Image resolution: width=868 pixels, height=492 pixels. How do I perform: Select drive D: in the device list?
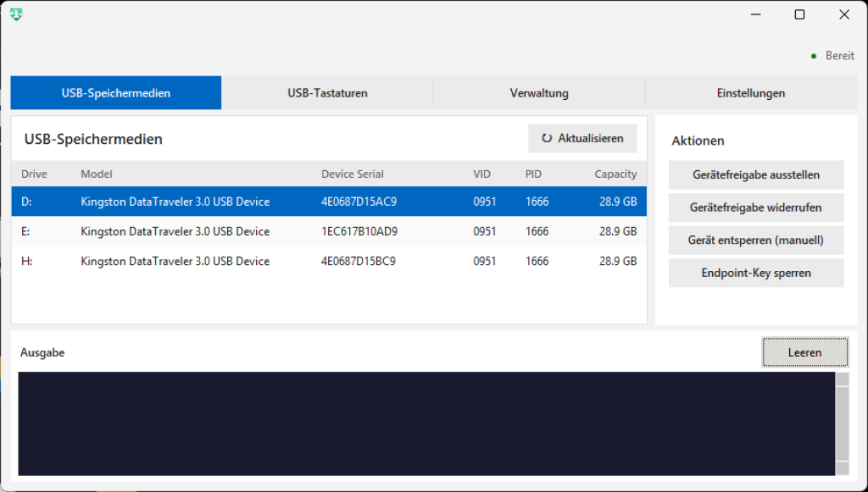tap(329, 202)
